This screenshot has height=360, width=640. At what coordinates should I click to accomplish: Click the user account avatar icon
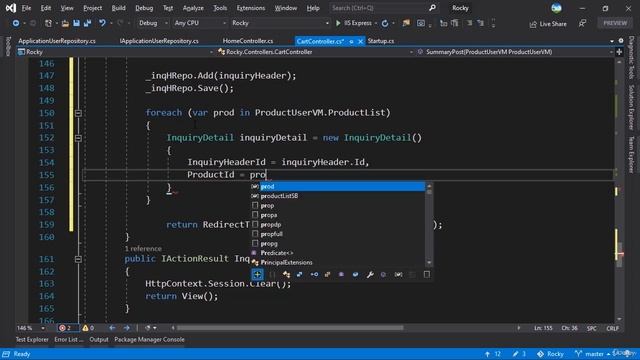pyautogui.click(x=556, y=8)
